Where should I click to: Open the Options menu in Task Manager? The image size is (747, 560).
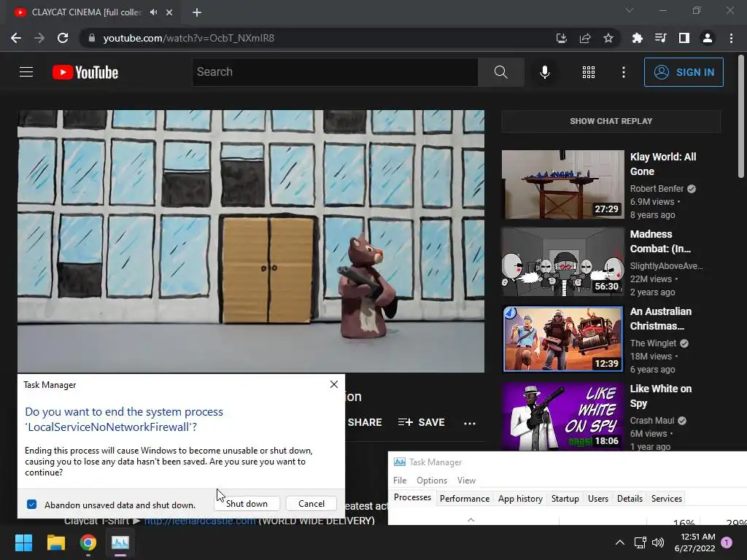coord(432,481)
